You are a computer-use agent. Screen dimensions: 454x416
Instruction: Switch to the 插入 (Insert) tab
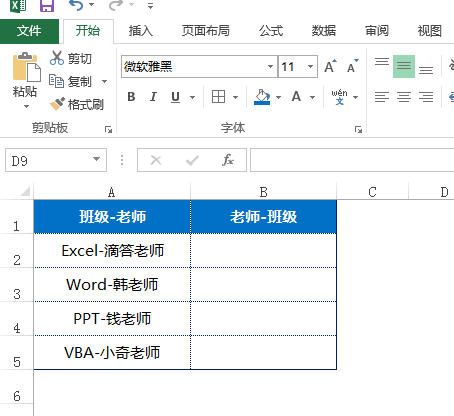coord(141,31)
